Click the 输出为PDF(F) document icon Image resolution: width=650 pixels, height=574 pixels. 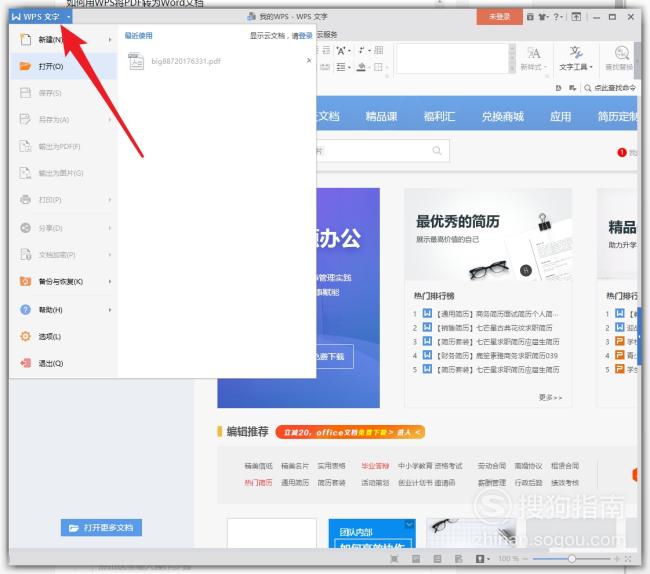(25, 146)
